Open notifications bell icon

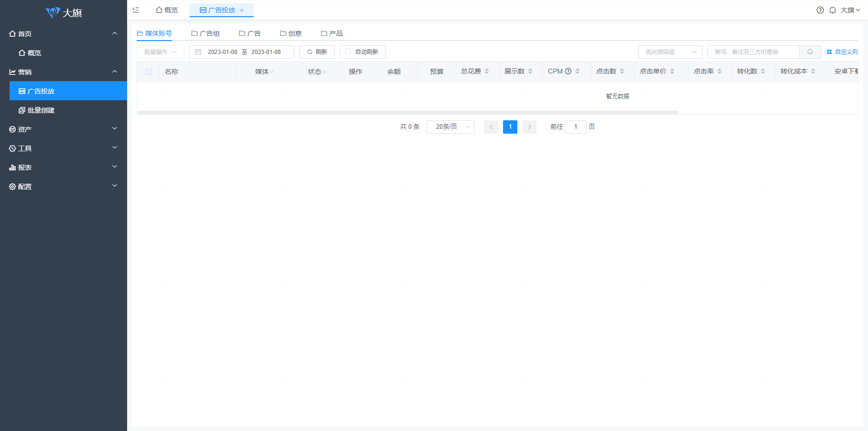(x=833, y=10)
